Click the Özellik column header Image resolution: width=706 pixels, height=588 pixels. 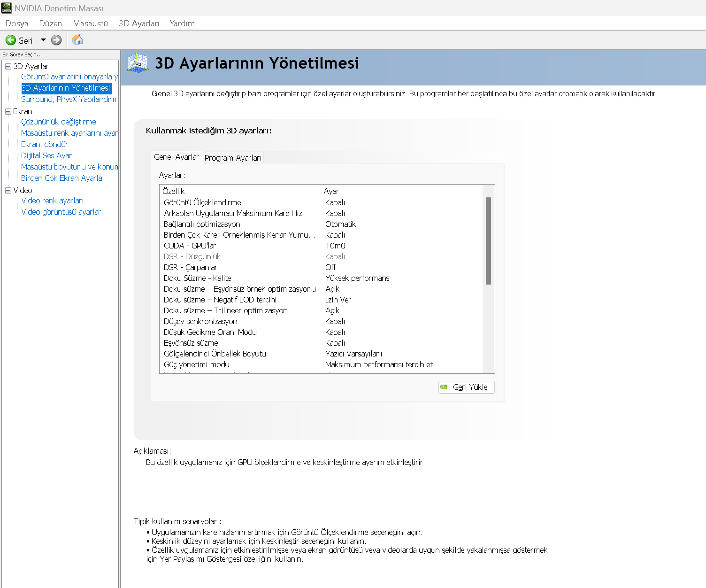(240, 191)
